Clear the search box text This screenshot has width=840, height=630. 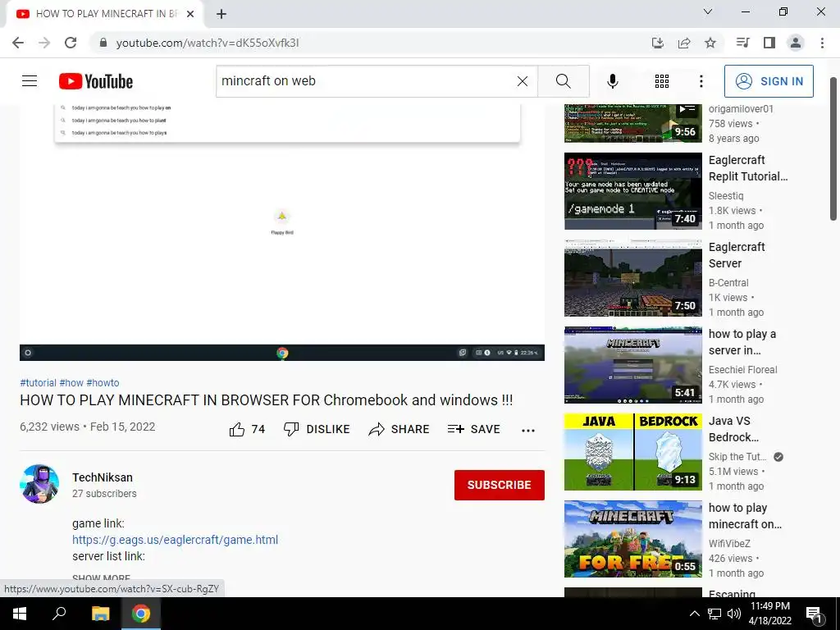point(523,81)
